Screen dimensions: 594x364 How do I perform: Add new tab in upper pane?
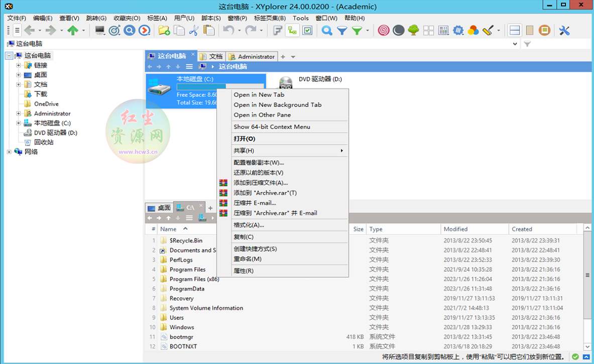[x=283, y=56]
